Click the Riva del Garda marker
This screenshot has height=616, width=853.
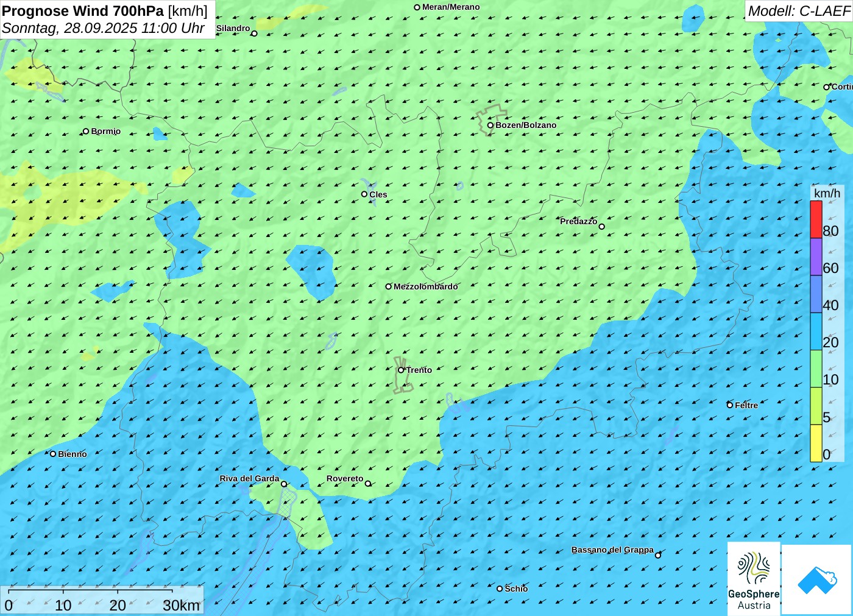pos(283,484)
